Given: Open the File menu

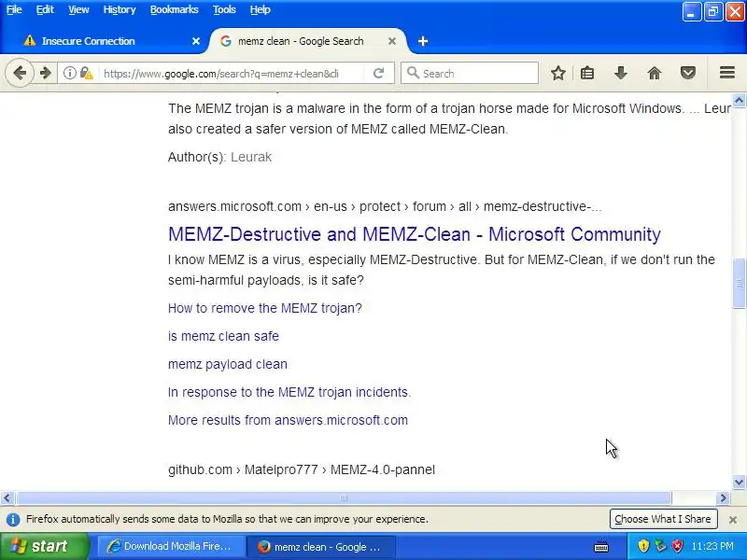Looking at the screenshot, I should (14, 9).
